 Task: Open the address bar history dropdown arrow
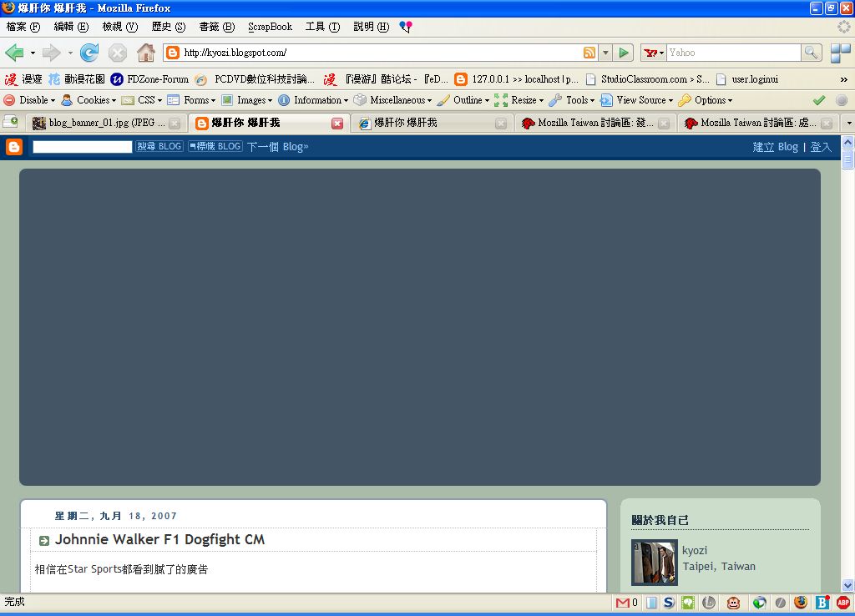(x=605, y=53)
